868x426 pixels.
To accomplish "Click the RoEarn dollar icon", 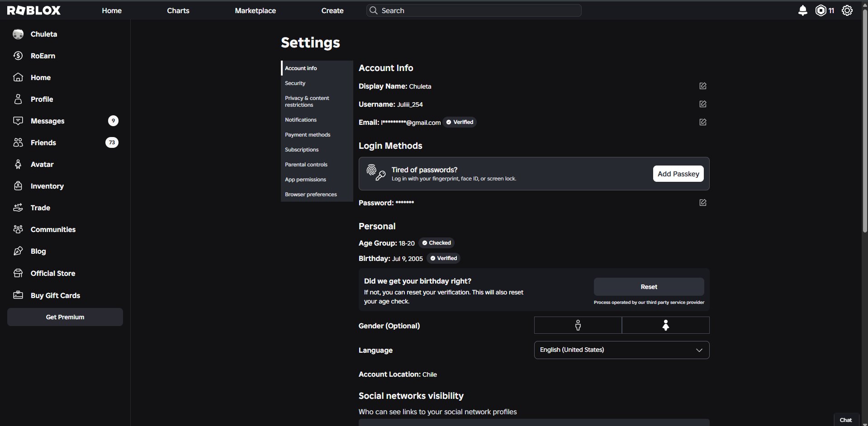I will pyautogui.click(x=18, y=56).
